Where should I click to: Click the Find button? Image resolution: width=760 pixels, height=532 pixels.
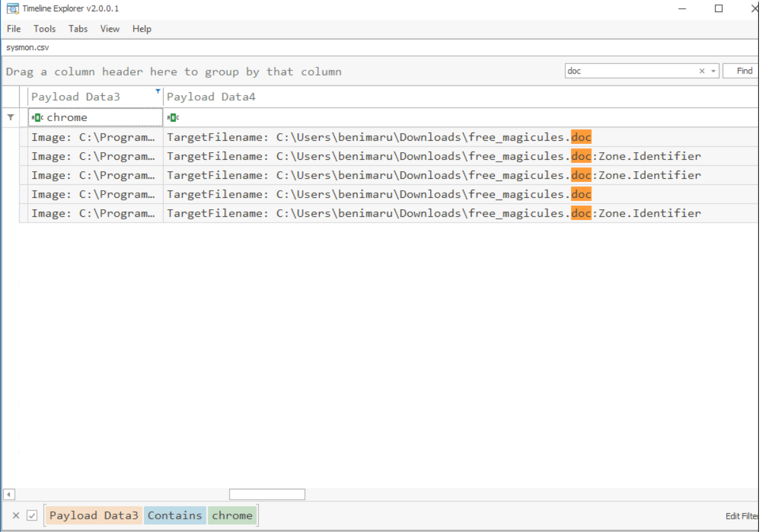(744, 71)
